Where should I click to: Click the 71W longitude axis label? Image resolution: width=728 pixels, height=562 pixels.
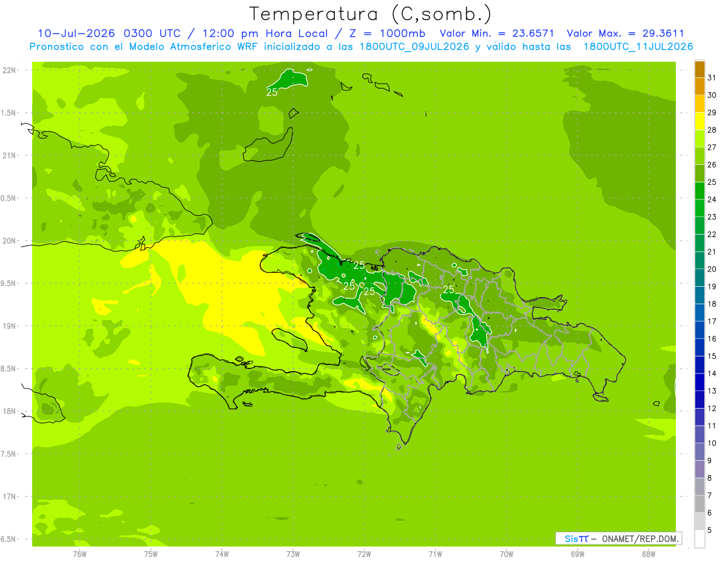[x=435, y=554]
